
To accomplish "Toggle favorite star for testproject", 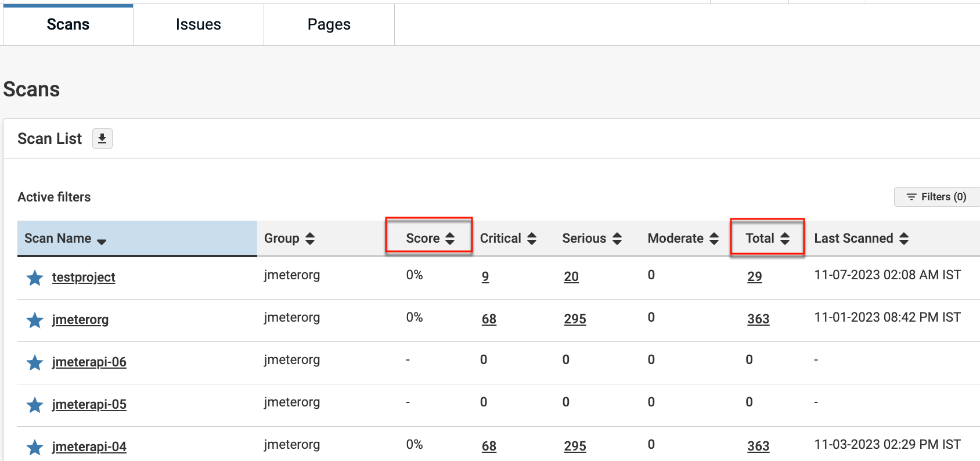I will pyautogui.click(x=35, y=278).
